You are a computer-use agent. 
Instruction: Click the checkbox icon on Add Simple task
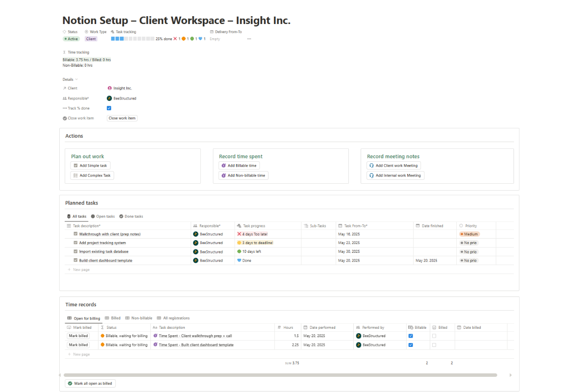75,166
